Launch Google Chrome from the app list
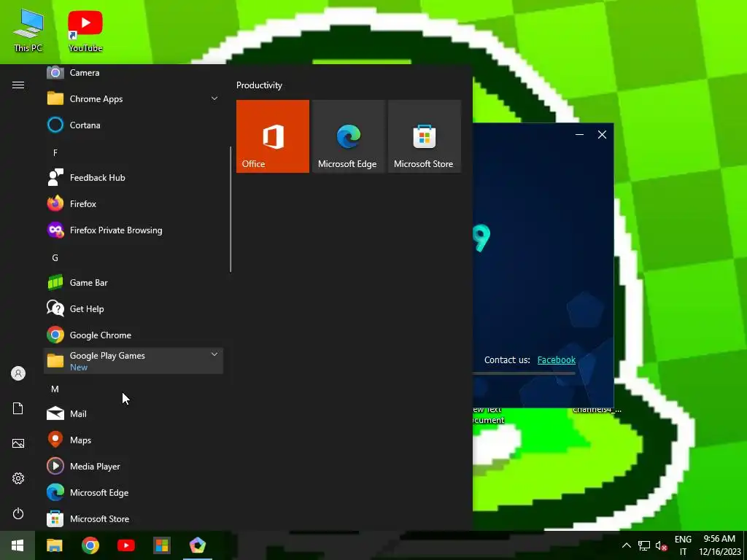This screenshot has height=560, width=747. pyautogui.click(x=133, y=335)
